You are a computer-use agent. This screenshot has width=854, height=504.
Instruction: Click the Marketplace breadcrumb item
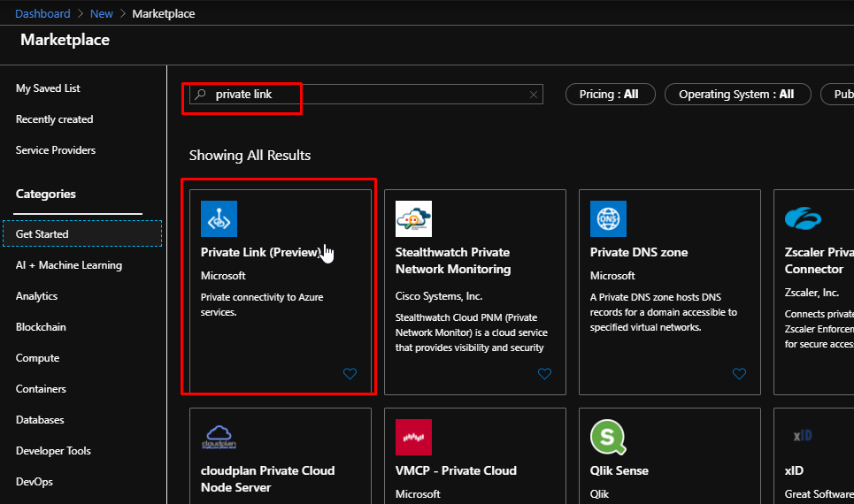tap(164, 13)
